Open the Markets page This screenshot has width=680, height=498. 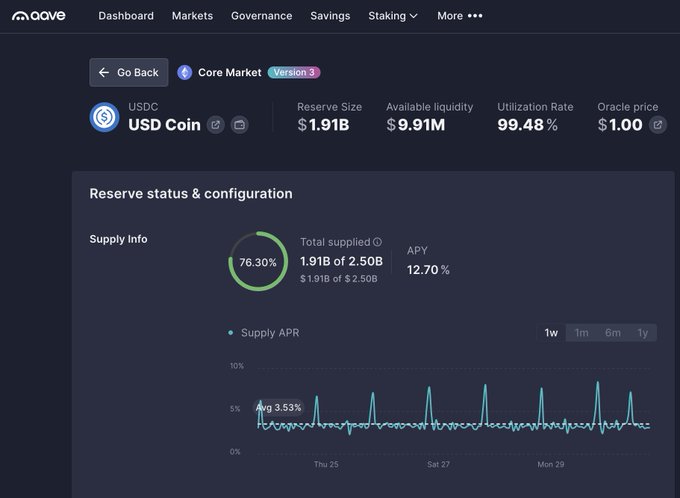point(192,16)
